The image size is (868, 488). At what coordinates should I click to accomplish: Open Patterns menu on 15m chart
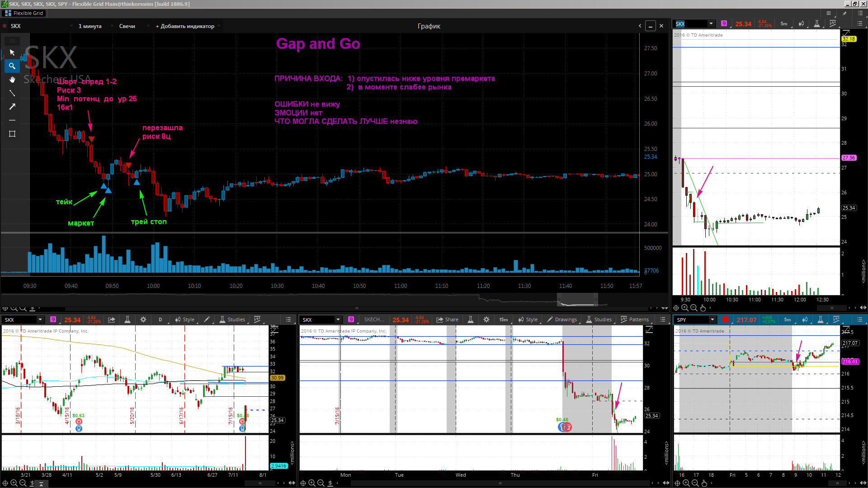(x=635, y=319)
